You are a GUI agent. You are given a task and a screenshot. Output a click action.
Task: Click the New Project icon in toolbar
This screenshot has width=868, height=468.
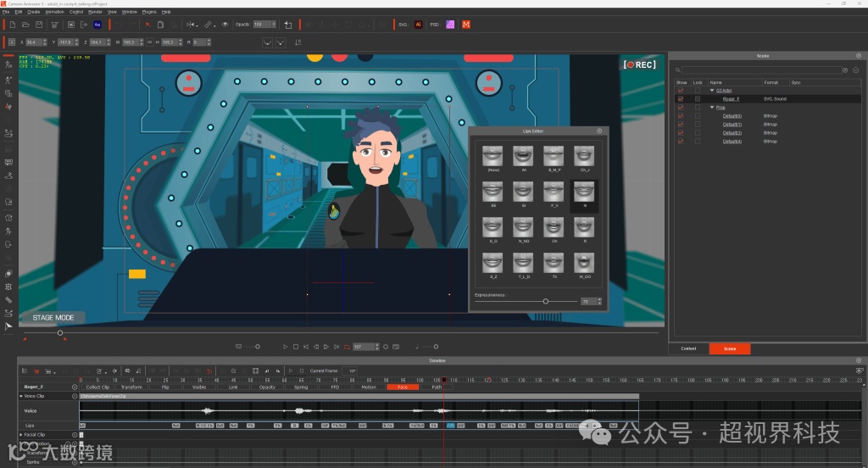pos(12,25)
